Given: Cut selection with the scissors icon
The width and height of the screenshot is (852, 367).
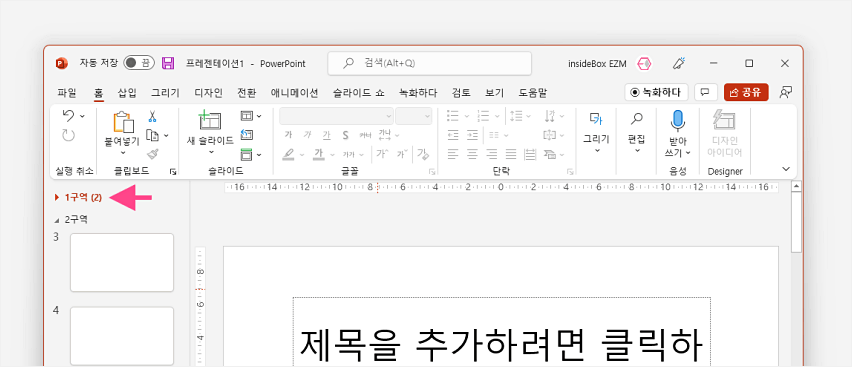Looking at the screenshot, I should pos(152,116).
